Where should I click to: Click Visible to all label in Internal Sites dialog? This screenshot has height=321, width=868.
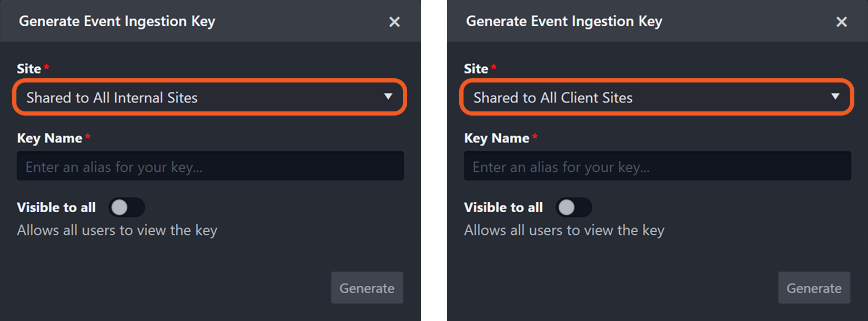pos(56,208)
